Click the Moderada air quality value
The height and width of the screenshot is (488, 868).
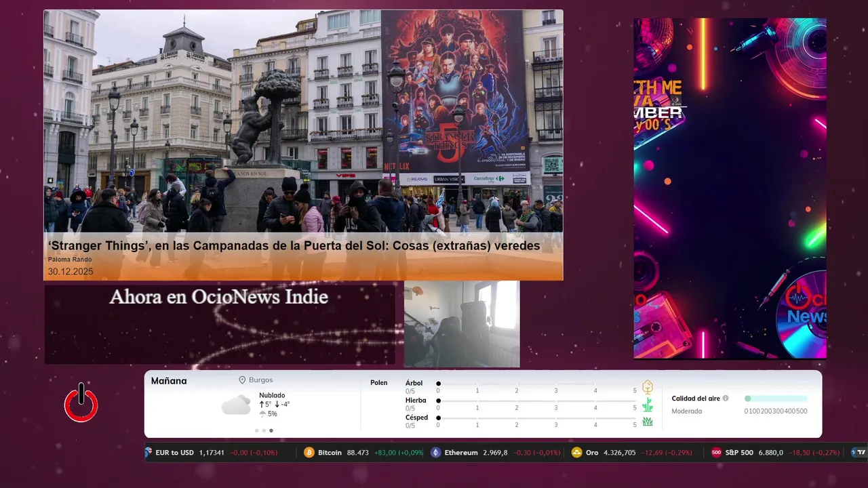tap(687, 411)
